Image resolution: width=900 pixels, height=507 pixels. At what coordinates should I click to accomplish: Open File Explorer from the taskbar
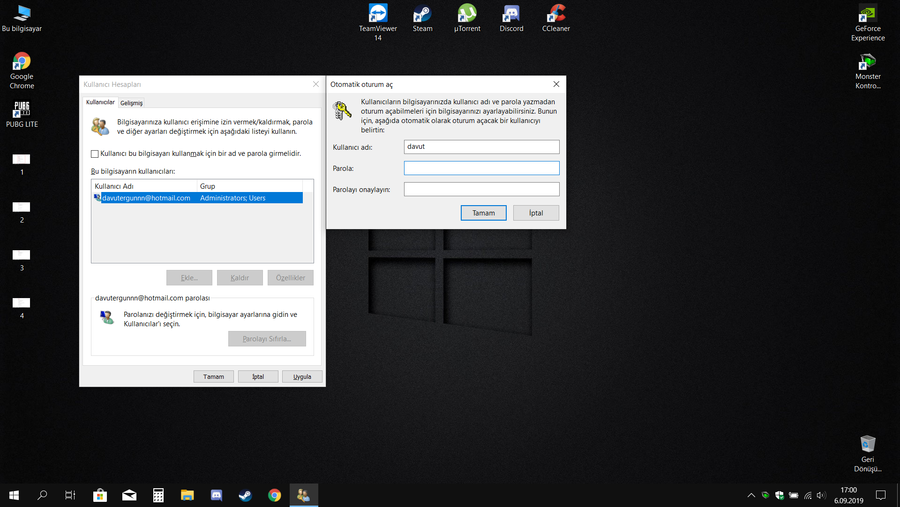(187, 495)
